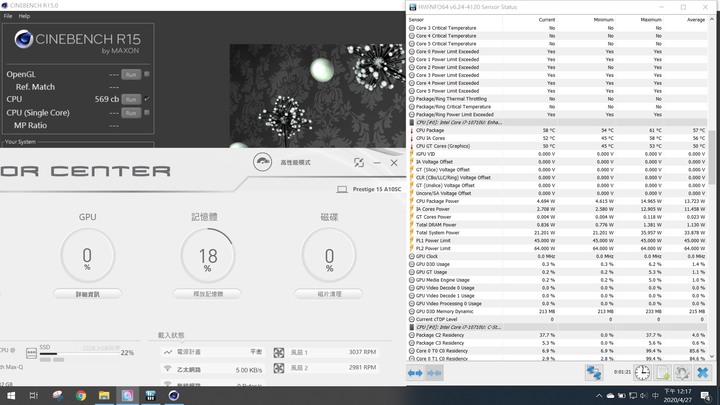Click the 電源計畫 power plan chart icon
This screenshot has width=720, height=405.
click(168, 352)
